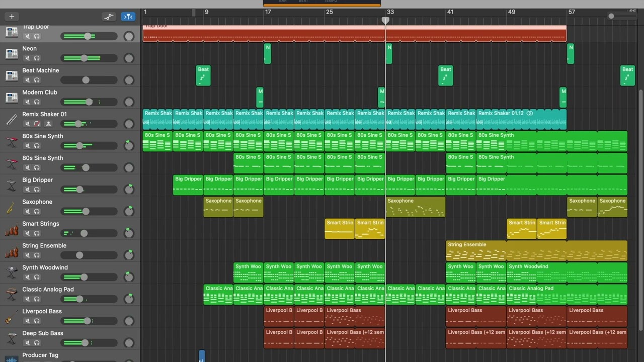Click bar 57 on the ruler

click(572, 12)
